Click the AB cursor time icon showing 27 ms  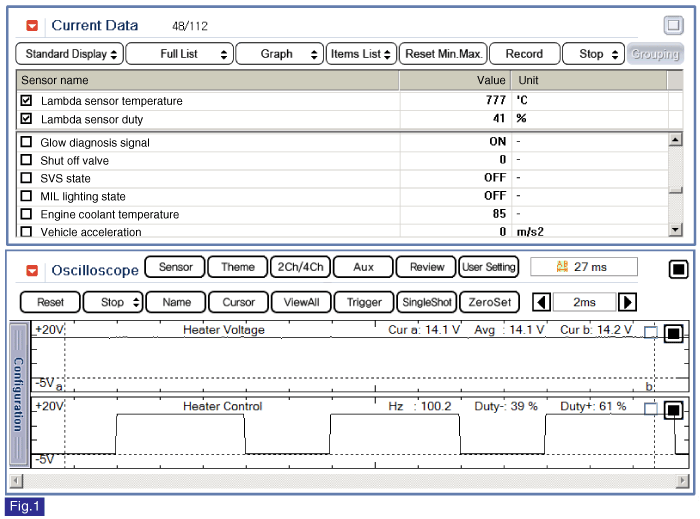pos(562,267)
